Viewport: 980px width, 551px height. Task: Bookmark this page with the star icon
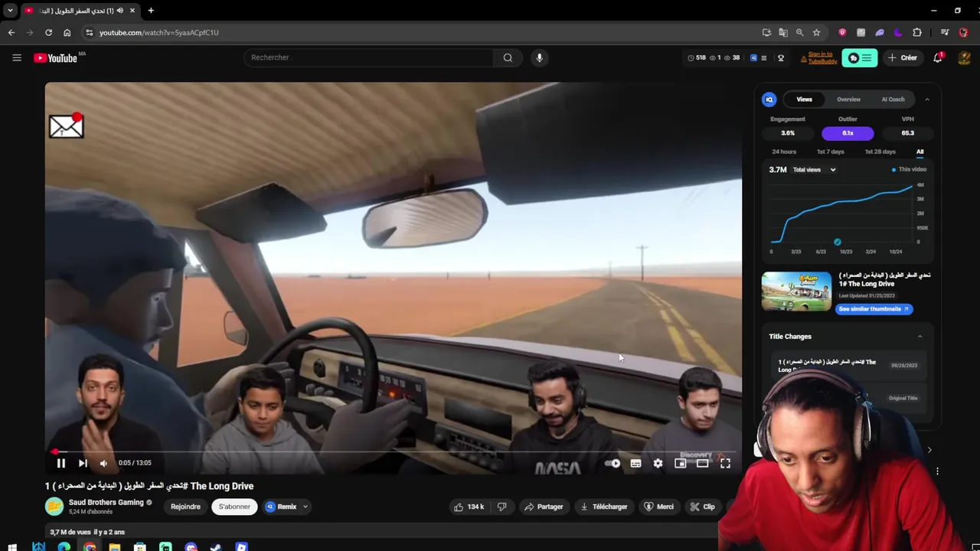tap(816, 32)
